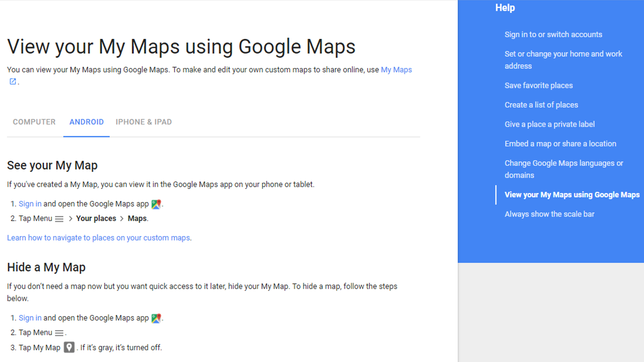Click the external link icon after My Maps
This screenshot has height=362, width=644.
[x=13, y=82]
